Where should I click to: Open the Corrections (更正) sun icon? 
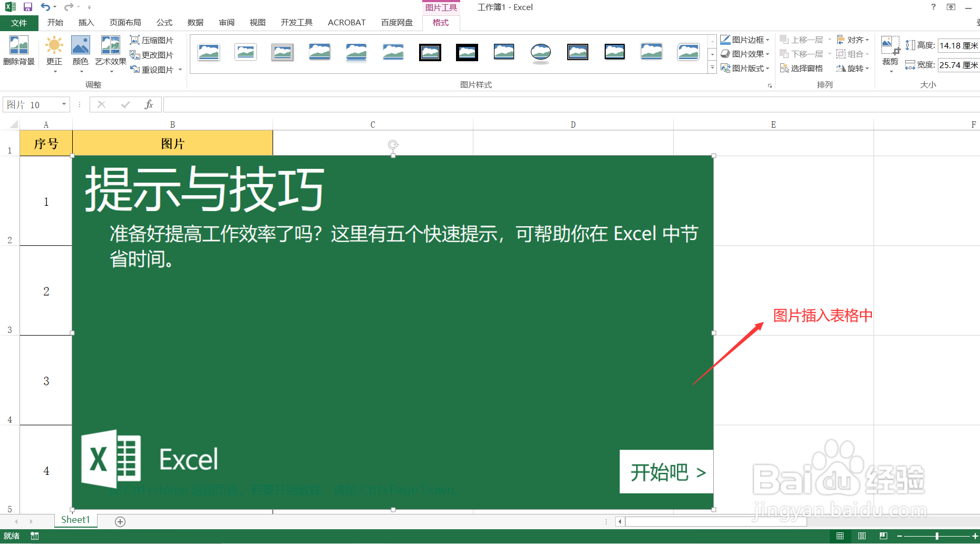[x=54, y=45]
